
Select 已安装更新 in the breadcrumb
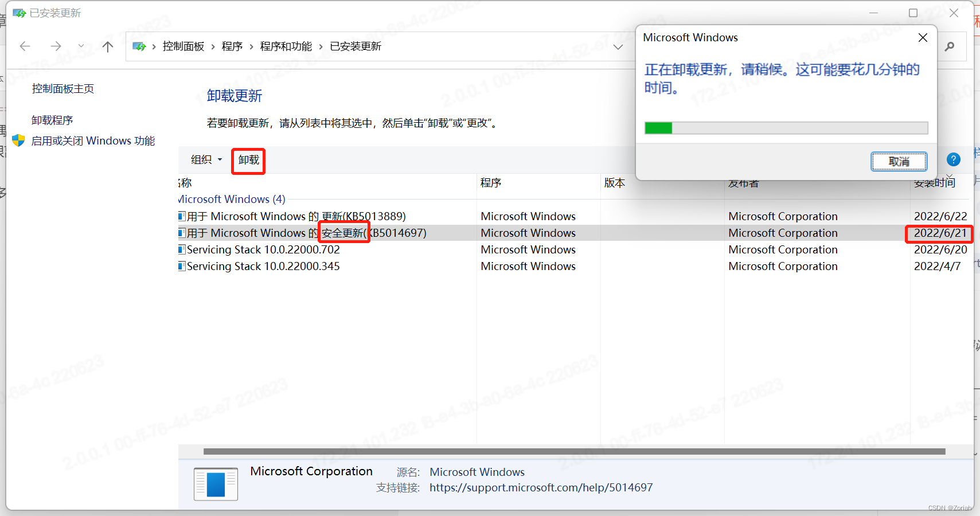tap(356, 46)
